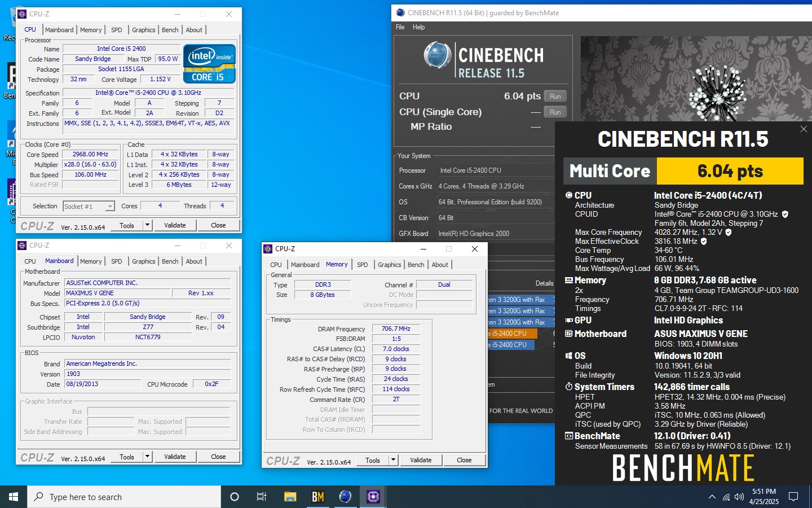This screenshot has height=508, width=812.
Task: Click the DRAM Frequency 706.7 MHz field
Action: click(396, 329)
